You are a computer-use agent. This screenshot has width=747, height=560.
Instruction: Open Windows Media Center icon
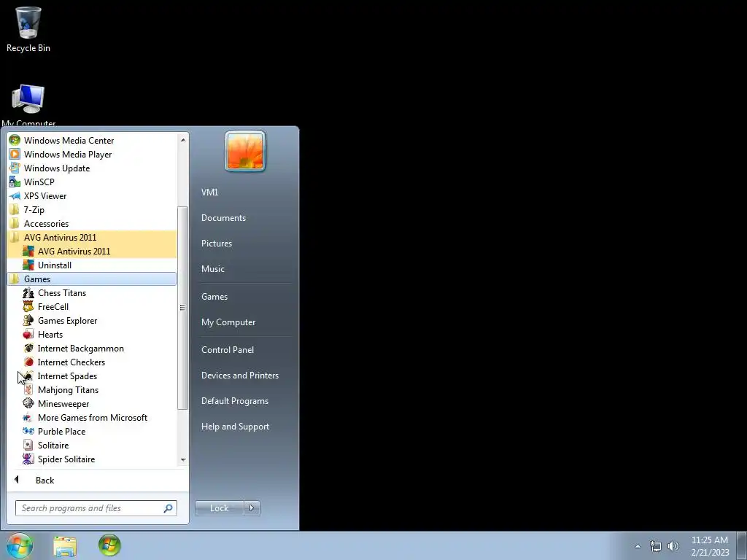pos(15,140)
